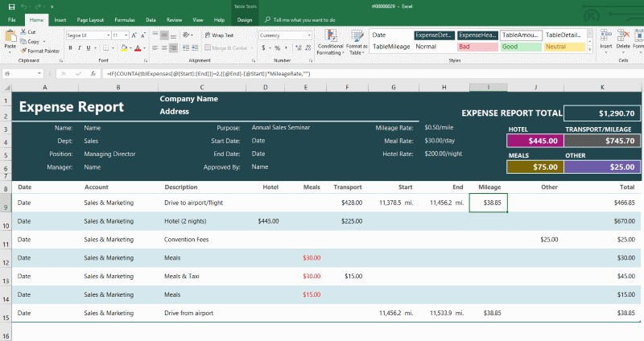Image resolution: width=644 pixels, height=341 pixels.
Task: Apply the Bad cell style
Action: (x=477, y=47)
